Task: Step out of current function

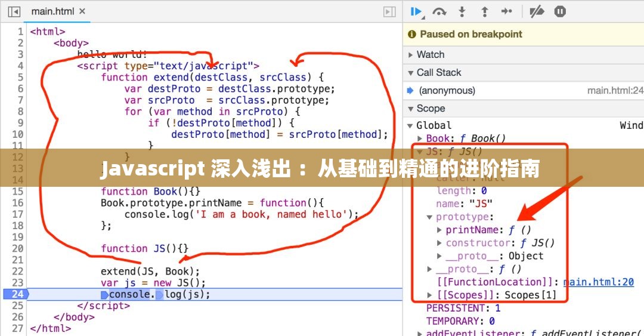Action: (x=485, y=11)
